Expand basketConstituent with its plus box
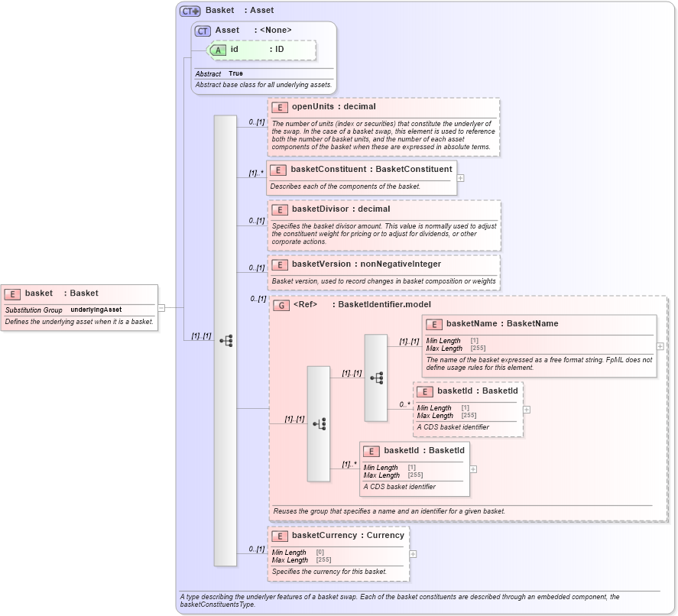Image resolution: width=678 pixels, height=616 pixels. pyautogui.click(x=460, y=177)
